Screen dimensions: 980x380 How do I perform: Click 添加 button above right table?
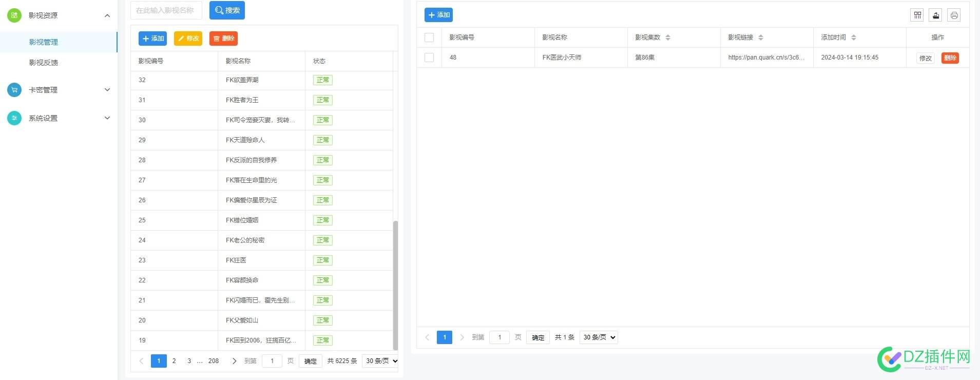pyautogui.click(x=438, y=15)
